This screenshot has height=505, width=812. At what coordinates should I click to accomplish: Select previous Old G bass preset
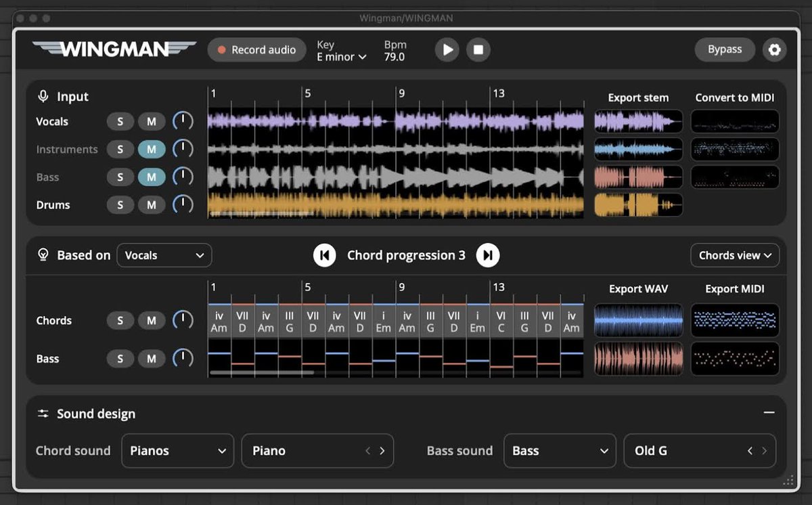(x=750, y=451)
